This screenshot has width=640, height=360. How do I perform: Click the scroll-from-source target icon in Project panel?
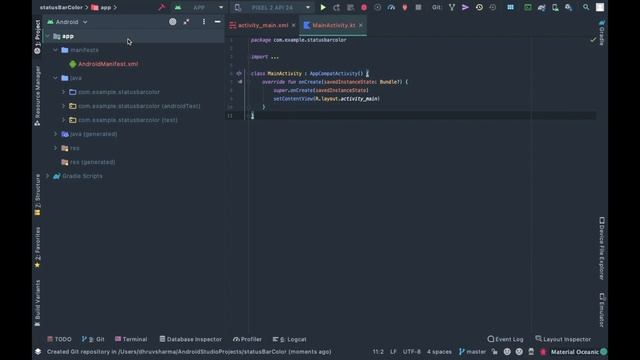[173, 22]
